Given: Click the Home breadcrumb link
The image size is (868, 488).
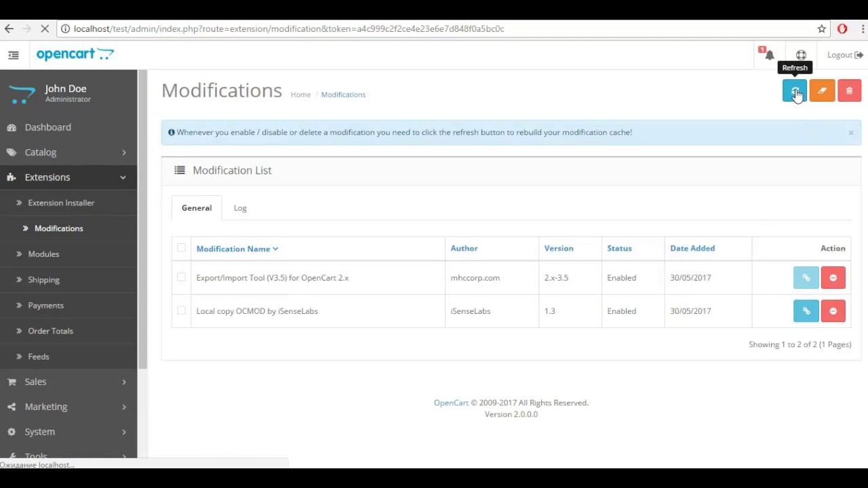Looking at the screenshot, I should pos(300,95).
